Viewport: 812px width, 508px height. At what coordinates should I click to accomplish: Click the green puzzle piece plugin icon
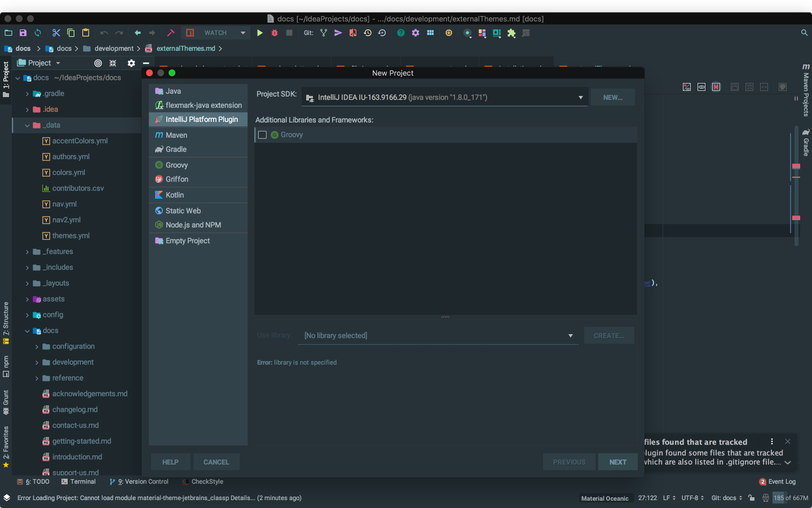point(511,33)
